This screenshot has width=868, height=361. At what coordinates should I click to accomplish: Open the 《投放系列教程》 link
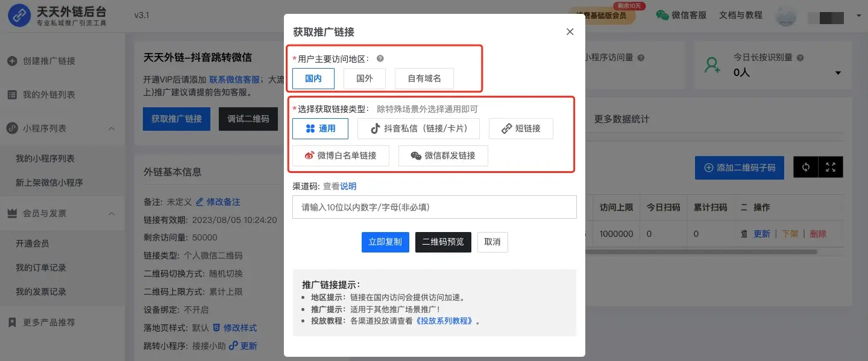(445, 321)
